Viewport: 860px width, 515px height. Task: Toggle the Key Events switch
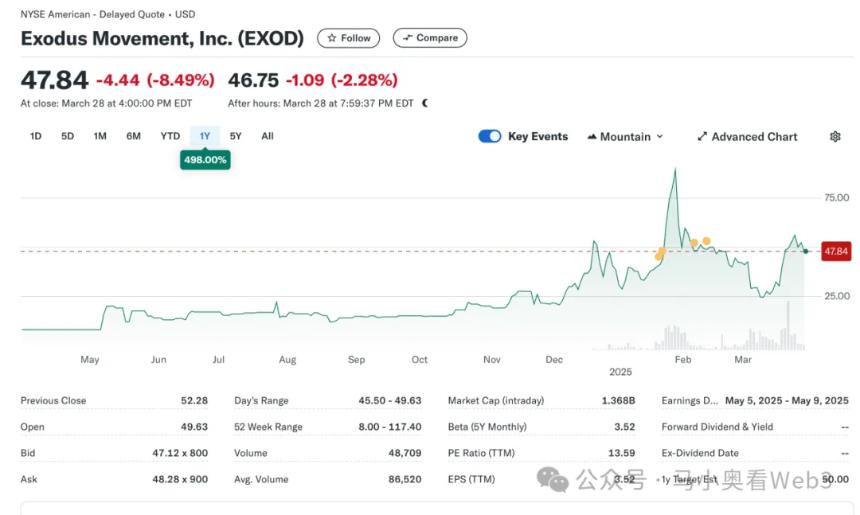click(x=489, y=137)
